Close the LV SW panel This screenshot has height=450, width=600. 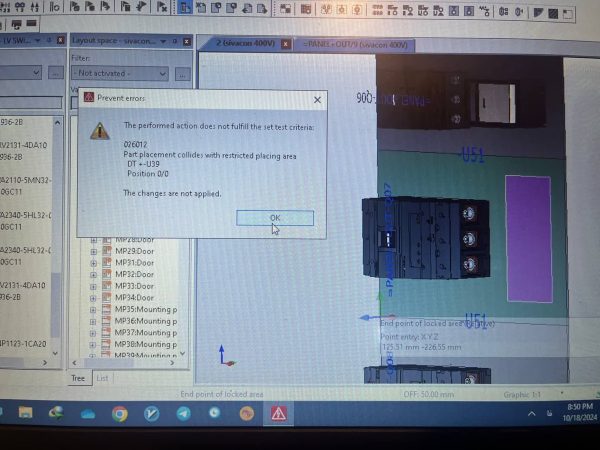pyautogui.click(x=60, y=40)
